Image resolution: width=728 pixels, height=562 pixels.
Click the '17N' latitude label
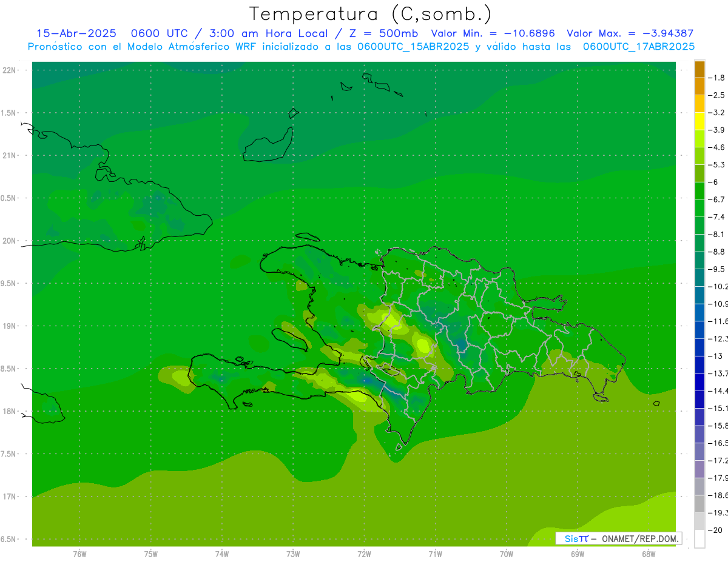[10, 497]
